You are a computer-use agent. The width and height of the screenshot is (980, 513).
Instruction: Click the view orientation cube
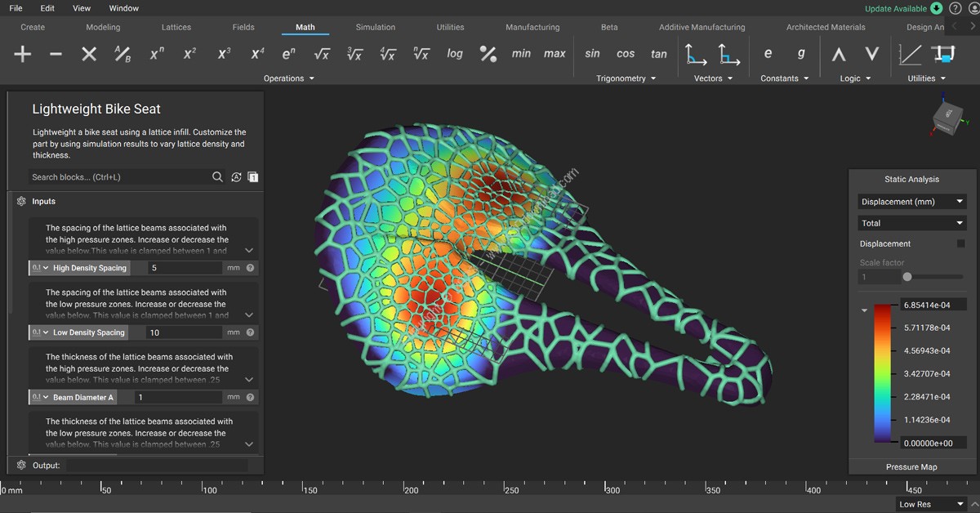[x=948, y=118]
